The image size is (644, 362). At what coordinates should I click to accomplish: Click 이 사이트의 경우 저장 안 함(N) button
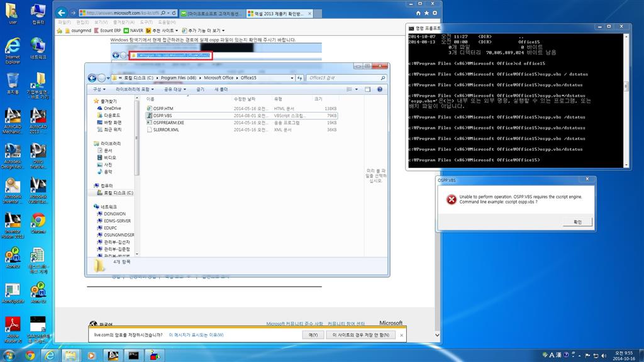(x=361, y=335)
